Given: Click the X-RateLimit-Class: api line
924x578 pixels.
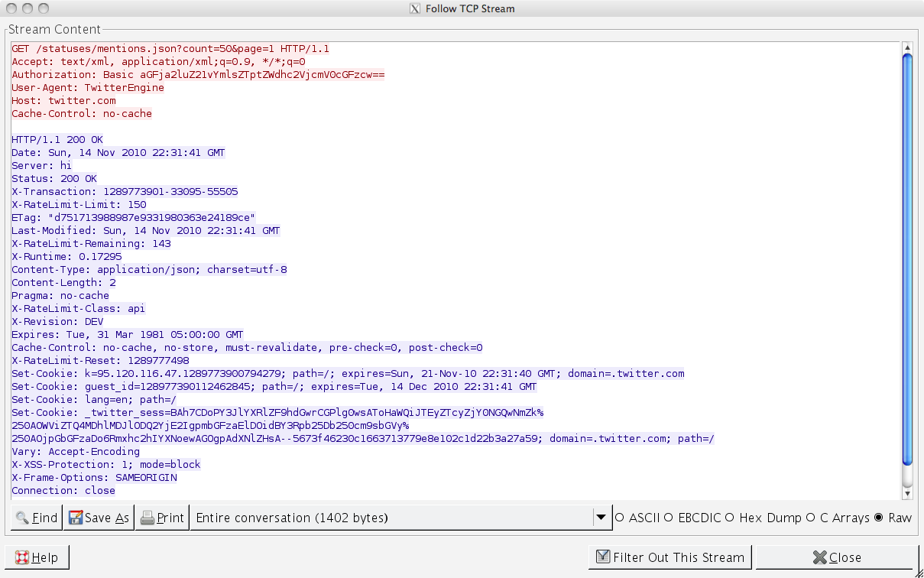Looking at the screenshot, I should [x=78, y=309].
